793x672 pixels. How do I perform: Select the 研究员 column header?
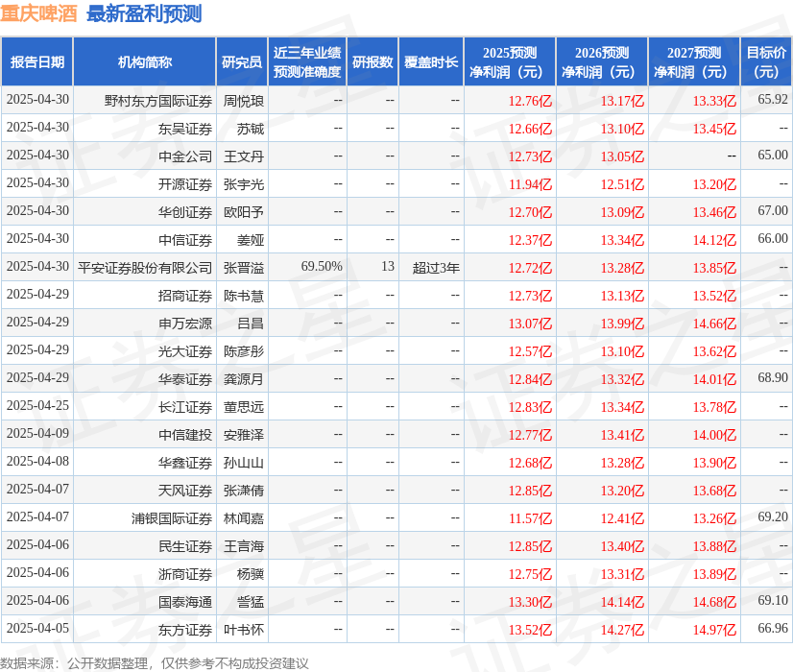click(x=242, y=61)
